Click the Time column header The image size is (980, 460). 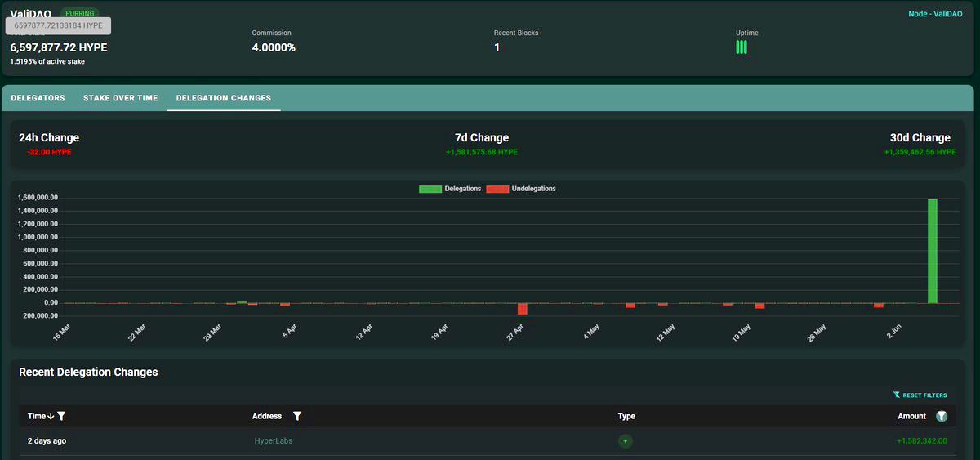(37, 416)
